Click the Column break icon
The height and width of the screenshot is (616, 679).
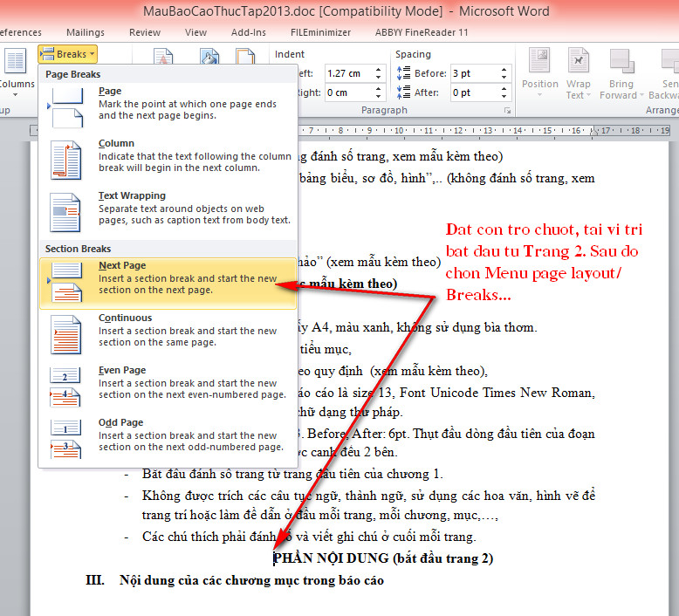click(65, 160)
